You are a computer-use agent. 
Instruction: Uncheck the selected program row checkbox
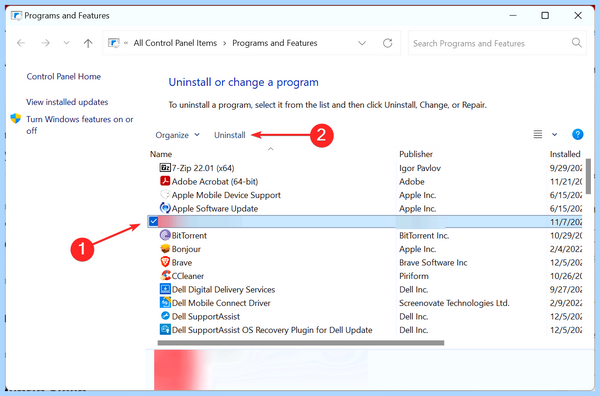click(x=153, y=221)
